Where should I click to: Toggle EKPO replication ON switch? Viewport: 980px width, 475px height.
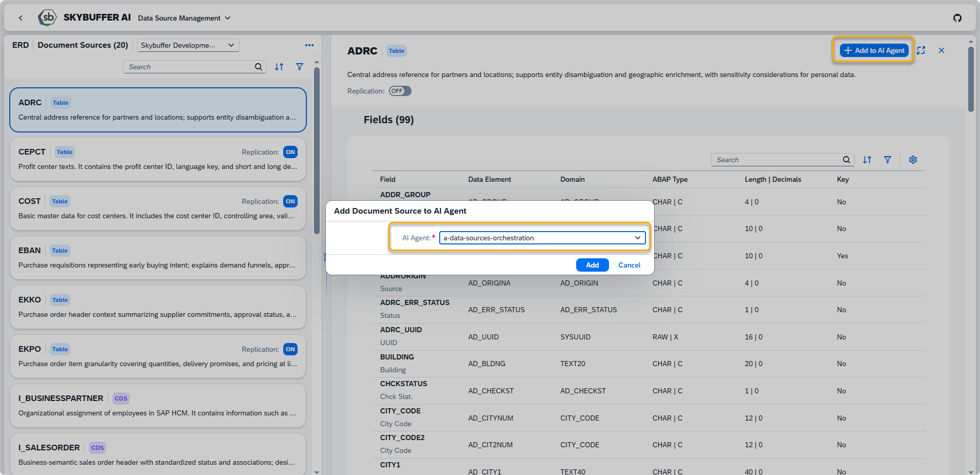pos(290,349)
